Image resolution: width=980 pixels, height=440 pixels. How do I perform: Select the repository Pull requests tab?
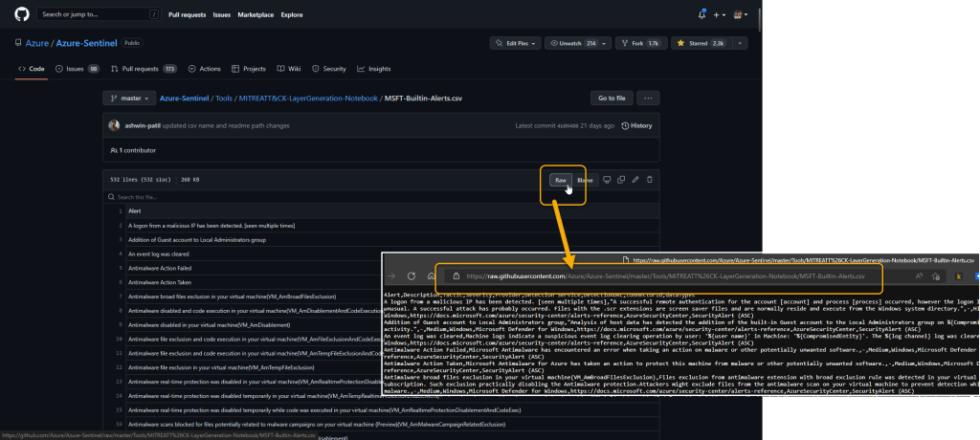pyautogui.click(x=145, y=69)
